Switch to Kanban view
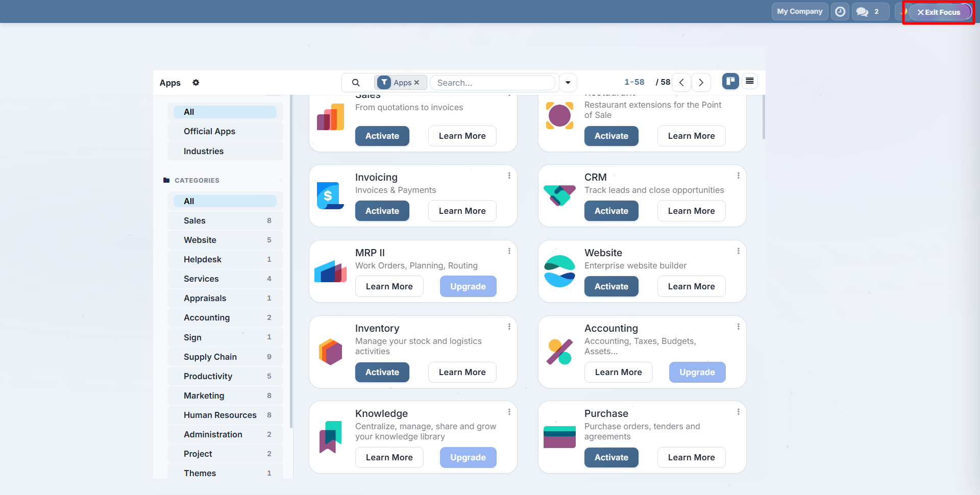The height and width of the screenshot is (495, 980). pyautogui.click(x=730, y=81)
